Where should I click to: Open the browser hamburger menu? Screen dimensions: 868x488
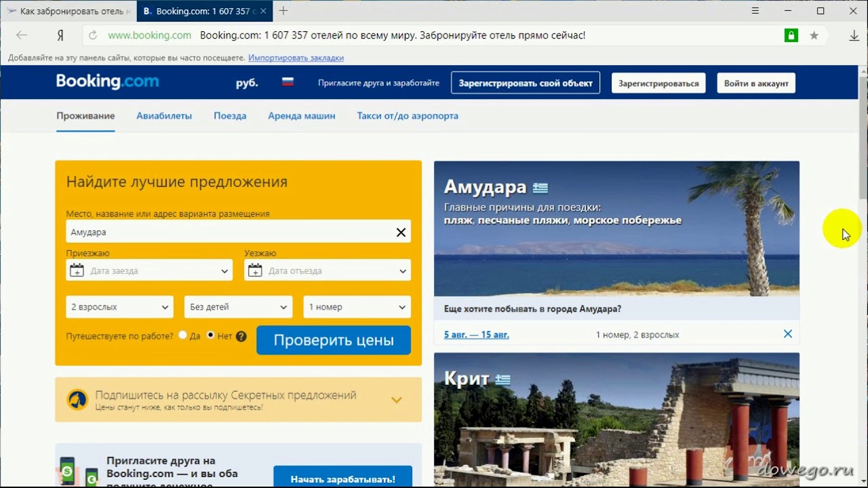[x=755, y=11]
